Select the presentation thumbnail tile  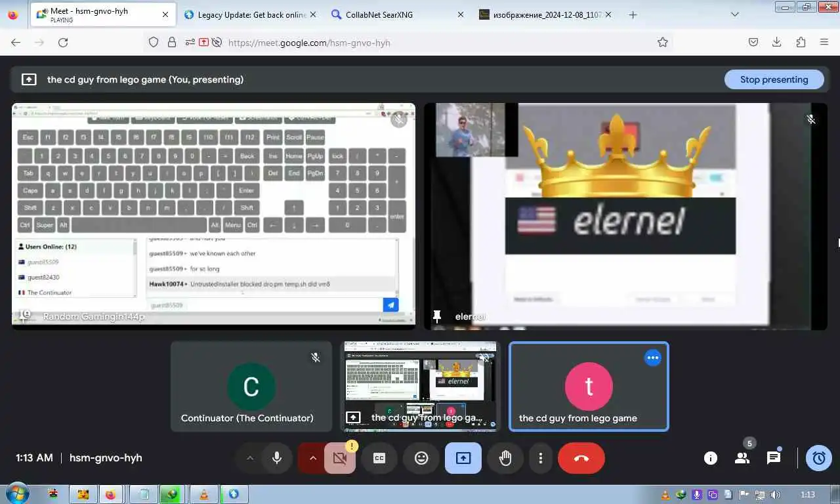(x=420, y=386)
